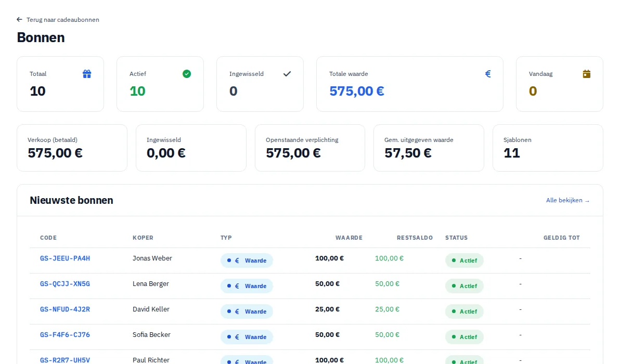Click the Actief status badge for Lena Berger
Viewport: 620px width, 364px height.
pos(464,286)
